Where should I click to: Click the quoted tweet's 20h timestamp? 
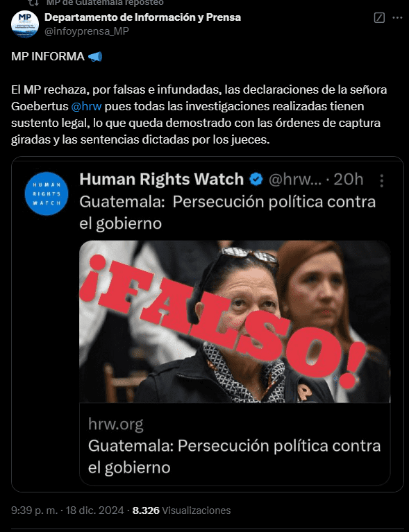(x=349, y=179)
